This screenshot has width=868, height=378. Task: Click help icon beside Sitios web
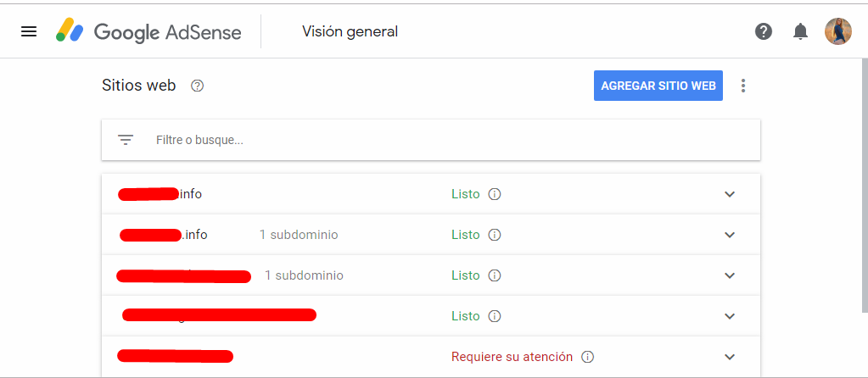click(197, 86)
